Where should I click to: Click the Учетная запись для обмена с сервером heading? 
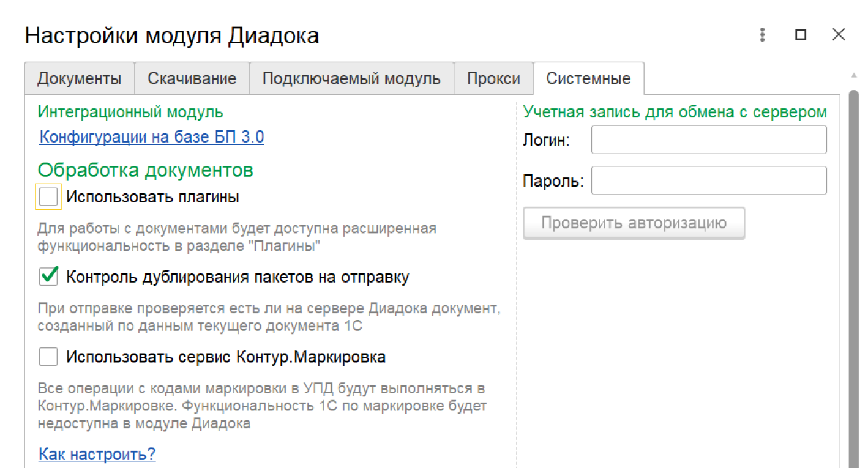675,112
